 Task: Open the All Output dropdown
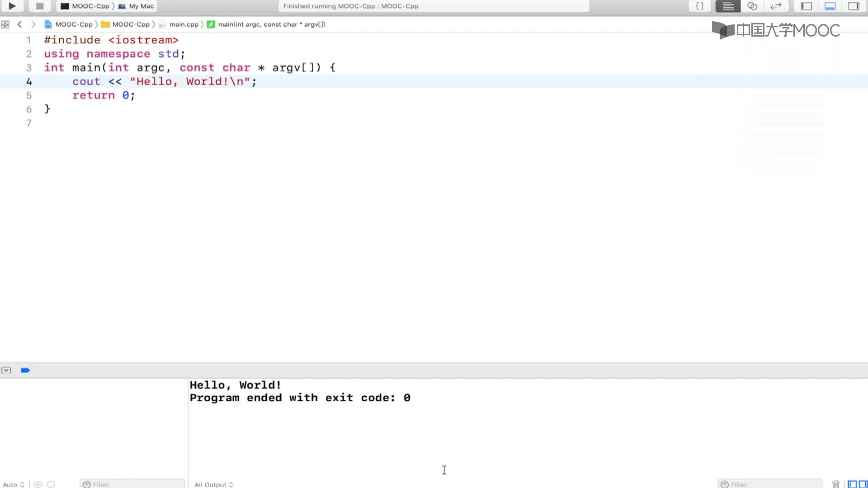214,484
